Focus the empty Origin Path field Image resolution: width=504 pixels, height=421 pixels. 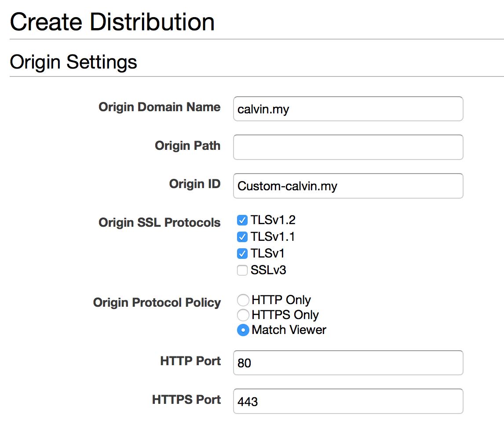(x=348, y=147)
